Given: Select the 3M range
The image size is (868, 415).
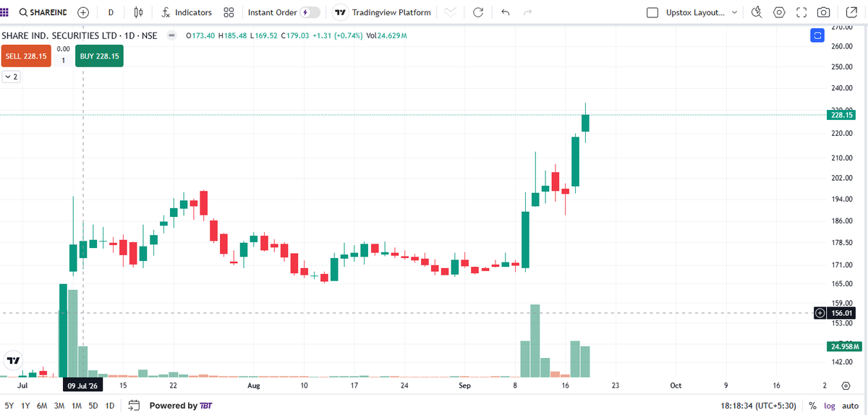Looking at the screenshot, I should (x=59, y=406).
